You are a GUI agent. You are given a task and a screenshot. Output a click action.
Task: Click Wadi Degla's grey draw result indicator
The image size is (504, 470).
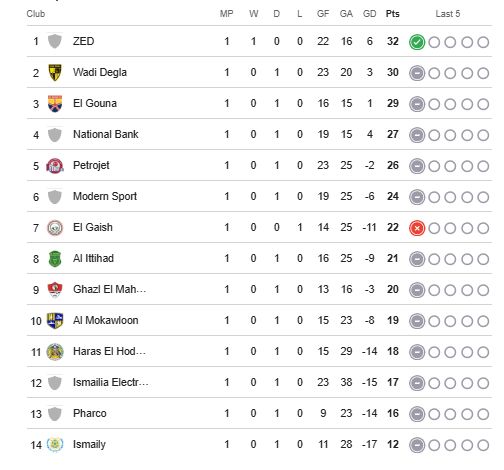(417, 73)
